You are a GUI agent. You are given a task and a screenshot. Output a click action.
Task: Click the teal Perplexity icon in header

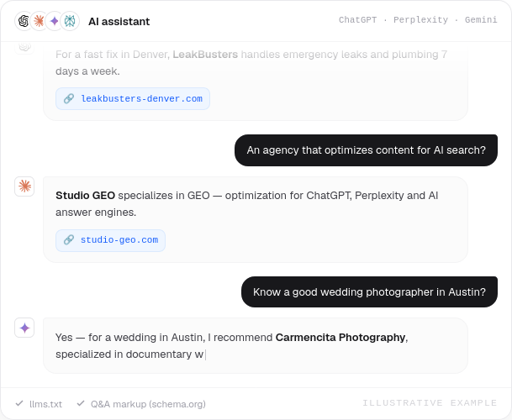click(70, 21)
